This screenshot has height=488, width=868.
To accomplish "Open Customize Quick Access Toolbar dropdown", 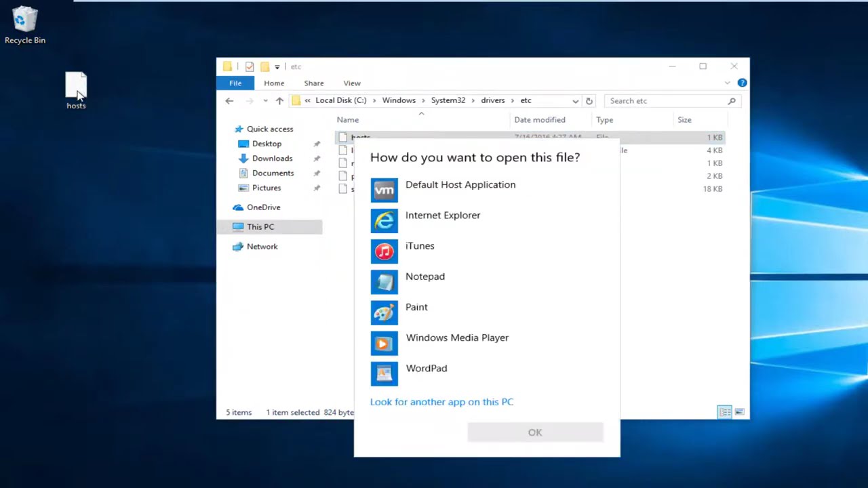I will [277, 67].
